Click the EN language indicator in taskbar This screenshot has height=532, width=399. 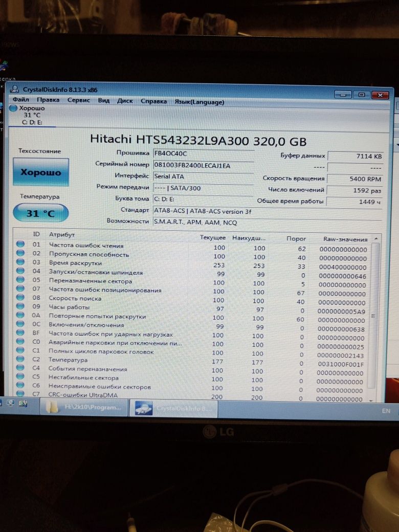coord(386,411)
